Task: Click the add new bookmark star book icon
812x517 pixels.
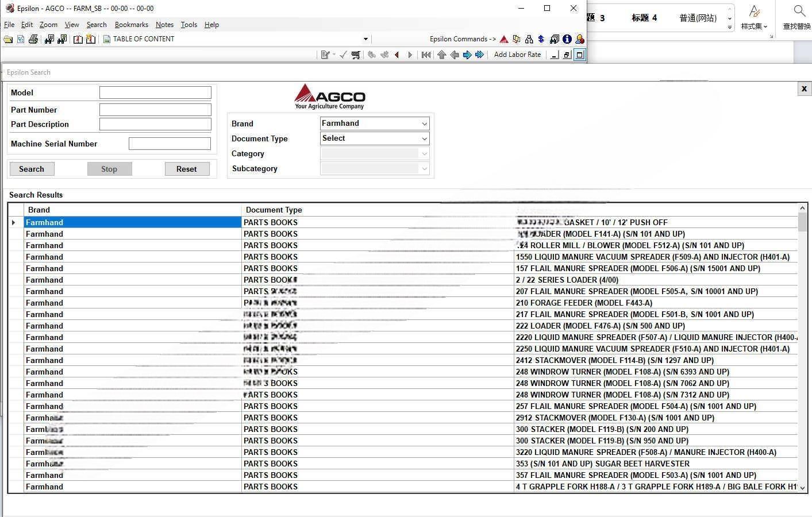Action: [91, 39]
